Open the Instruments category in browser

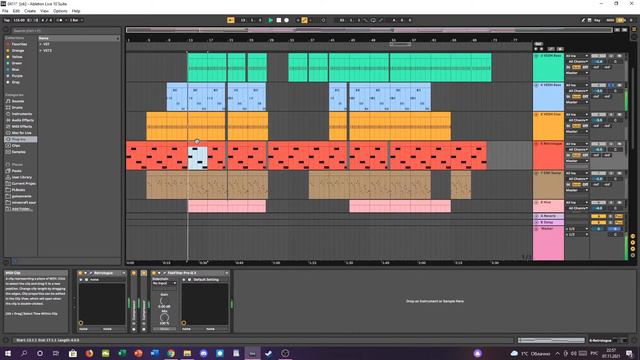pos(22,114)
